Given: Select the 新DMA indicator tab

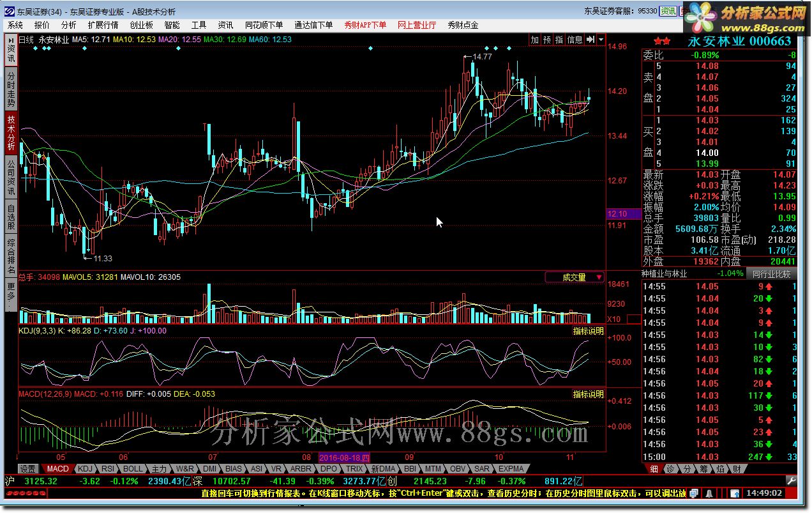Looking at the screenshot, I should [383, 469].
